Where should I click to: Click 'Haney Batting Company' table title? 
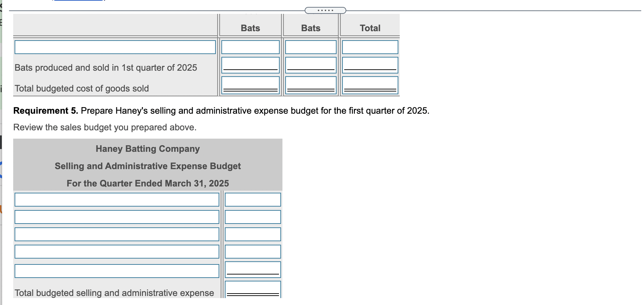148,149
